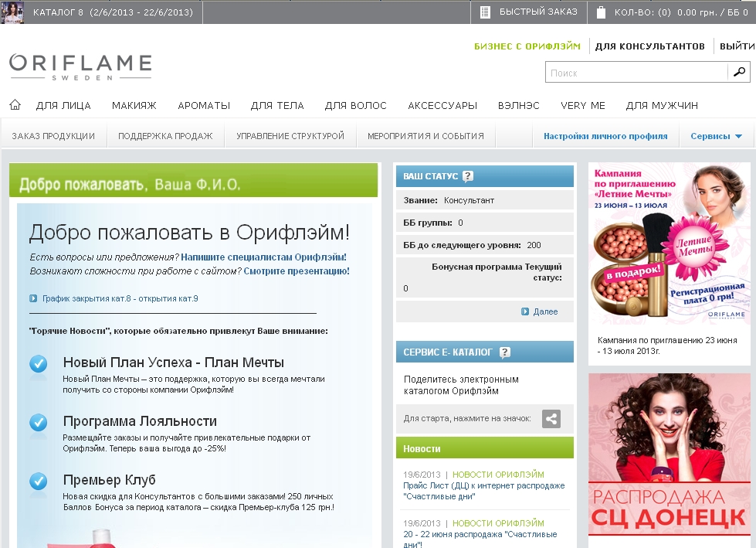Click first НОВОСТИ ОРИФЛЭЙМ category label
Screen dimensions: 756x548
click(x=498, y=475)
